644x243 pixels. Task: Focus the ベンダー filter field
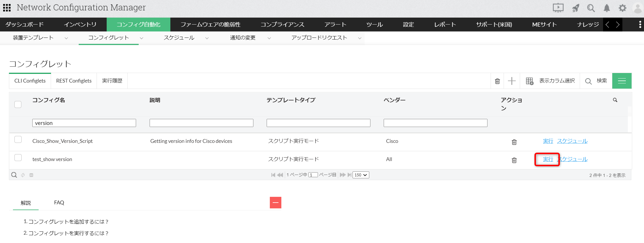coord(436,123)
